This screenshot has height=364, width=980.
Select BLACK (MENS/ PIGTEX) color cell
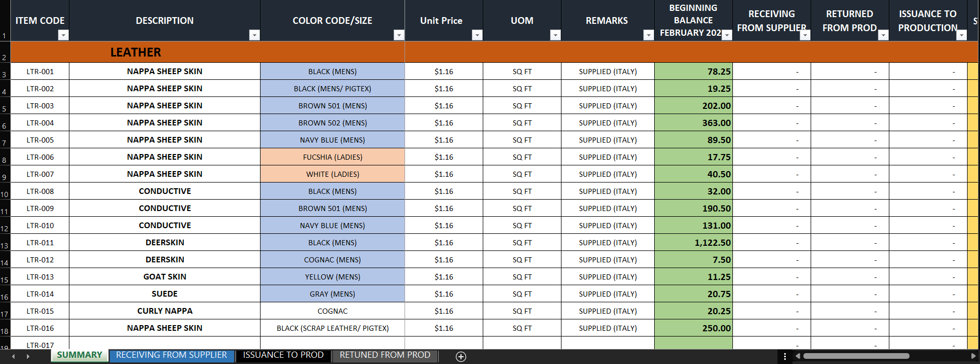coord(333,89)
